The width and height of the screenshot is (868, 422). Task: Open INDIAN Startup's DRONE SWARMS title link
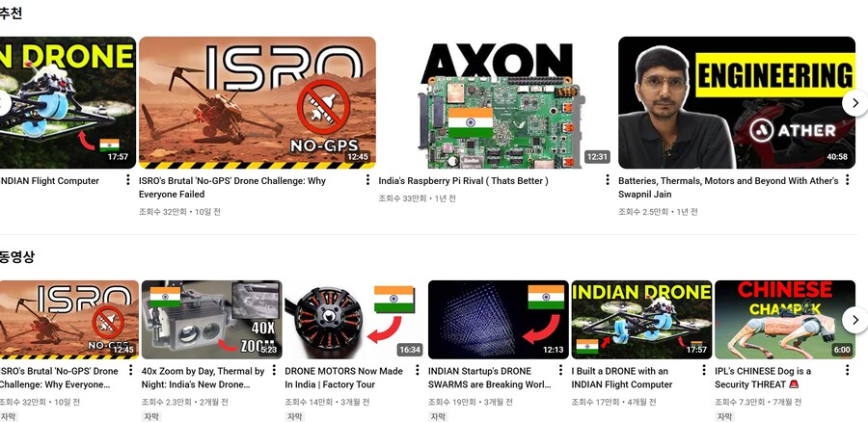489,378
